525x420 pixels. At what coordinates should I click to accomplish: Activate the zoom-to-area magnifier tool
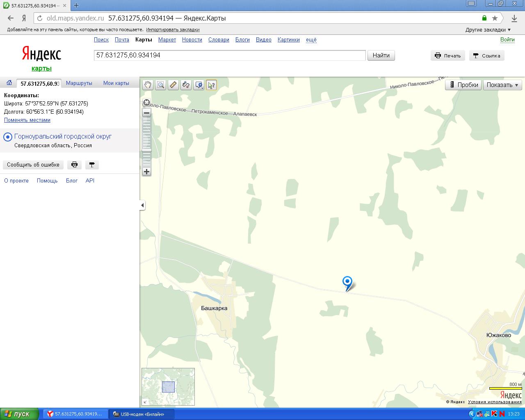coord(160,85)
